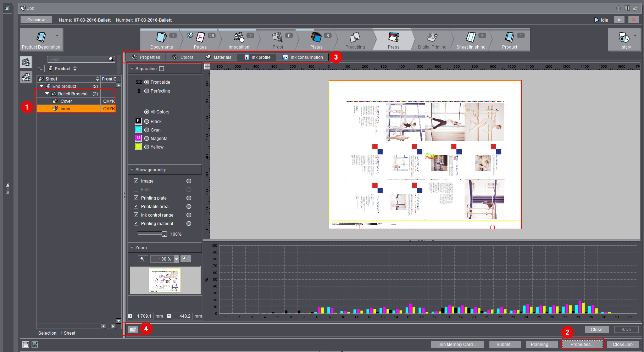This screenshot has width=644, height=352.
Task: Switch to the Plates workflow step
Action: 317,40
